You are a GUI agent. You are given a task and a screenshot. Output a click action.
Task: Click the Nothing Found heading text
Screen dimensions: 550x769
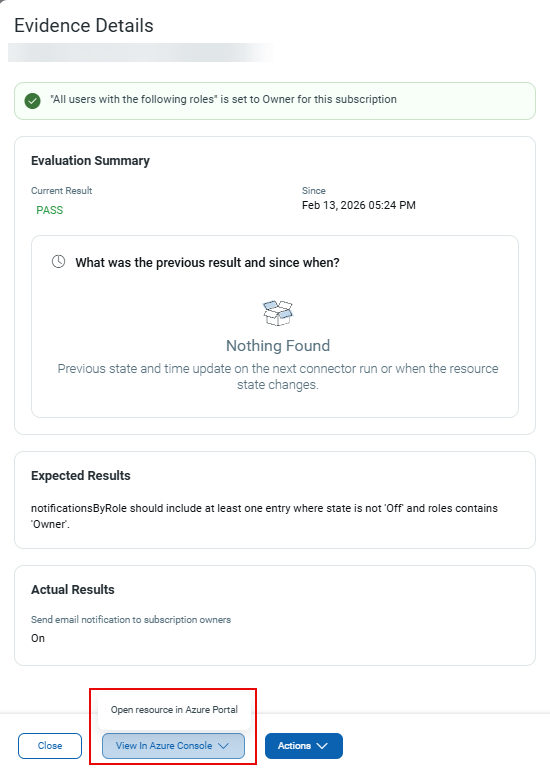pyautogui.click(x=278, y=345)
